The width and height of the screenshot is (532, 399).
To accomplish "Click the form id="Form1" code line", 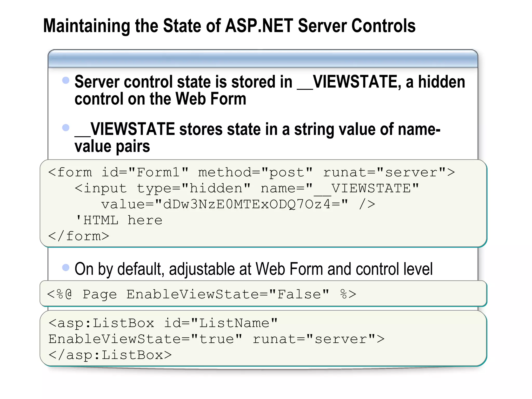I will tap(251, 172).
